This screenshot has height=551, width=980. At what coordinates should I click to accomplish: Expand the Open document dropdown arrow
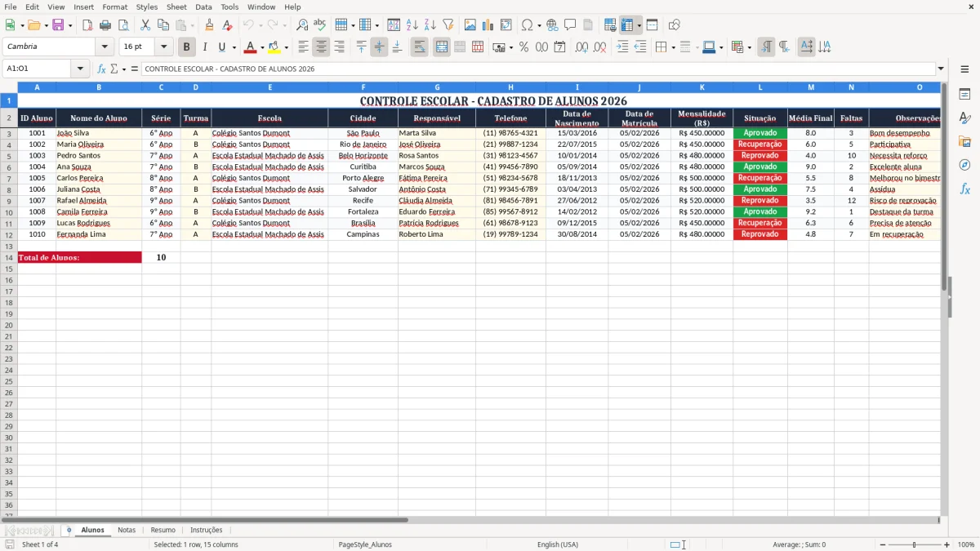point(47,25)
